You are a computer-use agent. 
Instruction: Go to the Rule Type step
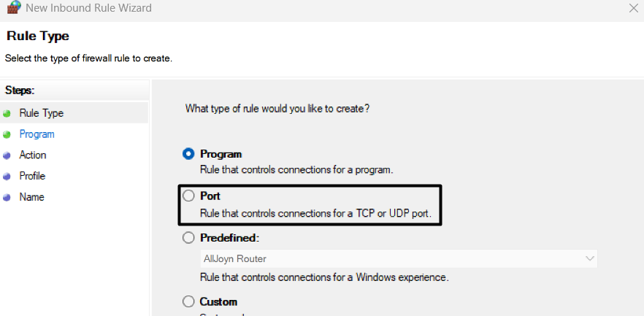click(42, 113)
